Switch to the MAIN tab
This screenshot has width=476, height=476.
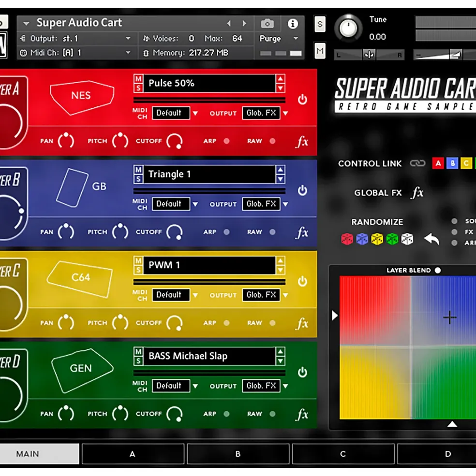click(x=40, y=454)
